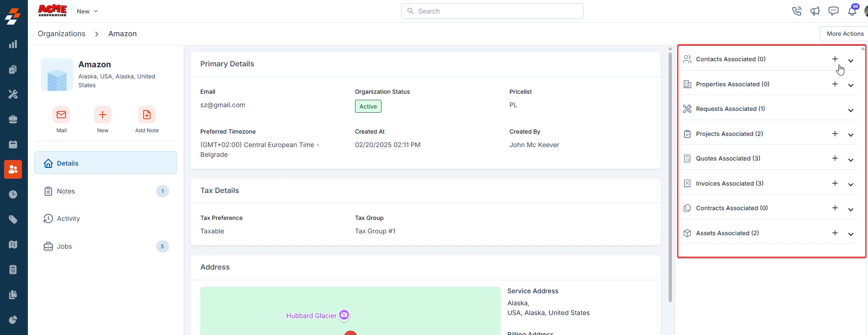
Task: Click the megaphone announcements icon
Action: tap(815, 11)
